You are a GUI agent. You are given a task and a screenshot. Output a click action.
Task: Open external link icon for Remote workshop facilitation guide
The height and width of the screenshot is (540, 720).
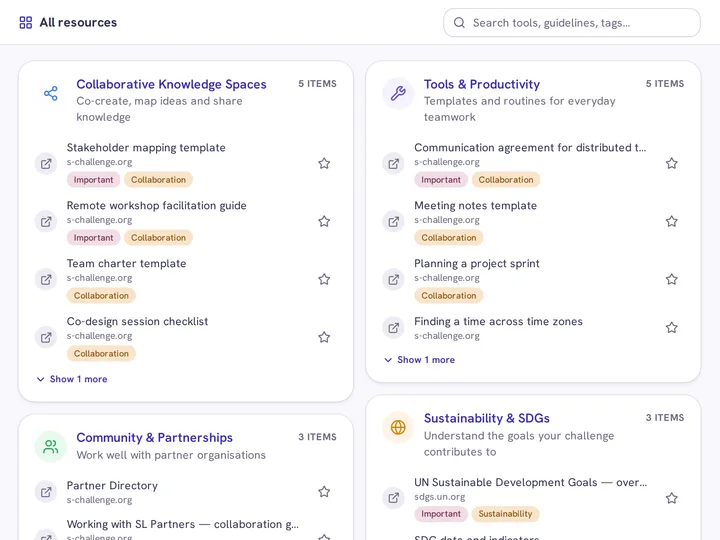[x=46, y=221]
